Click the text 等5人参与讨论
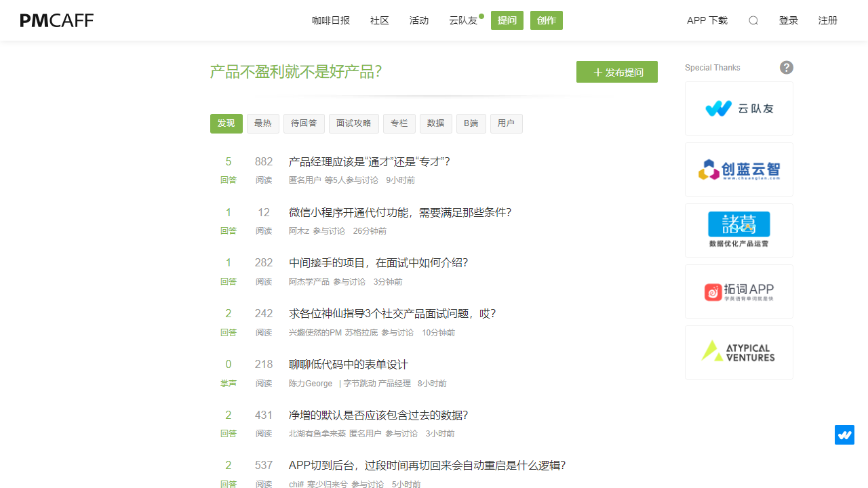868x488 pixels. pos(351,180)
